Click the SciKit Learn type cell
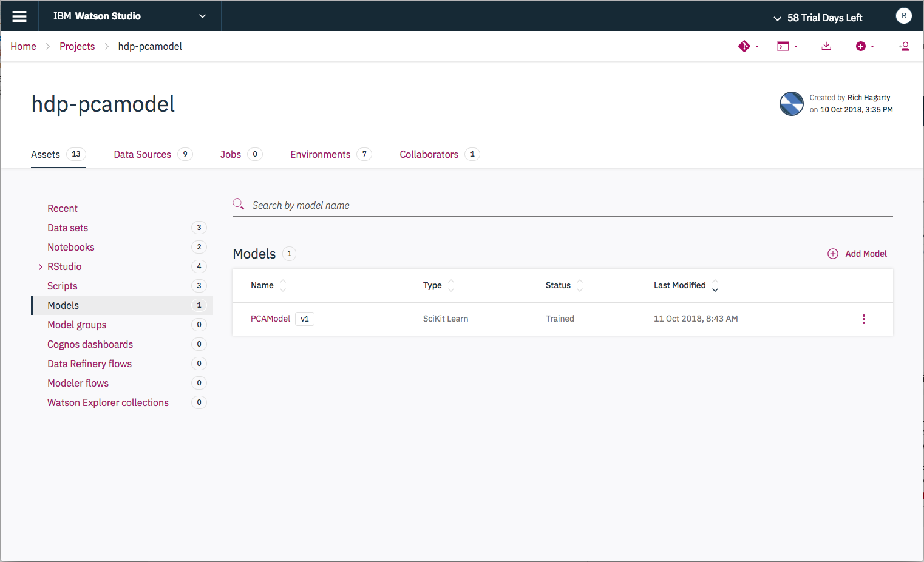This screenshot has height=562, width=924. point(446,319)
